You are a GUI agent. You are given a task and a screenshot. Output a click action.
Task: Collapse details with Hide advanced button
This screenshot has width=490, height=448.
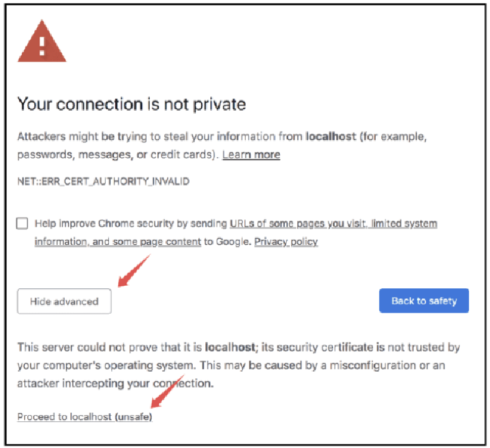pyautogui.click(x=65, y=301)
